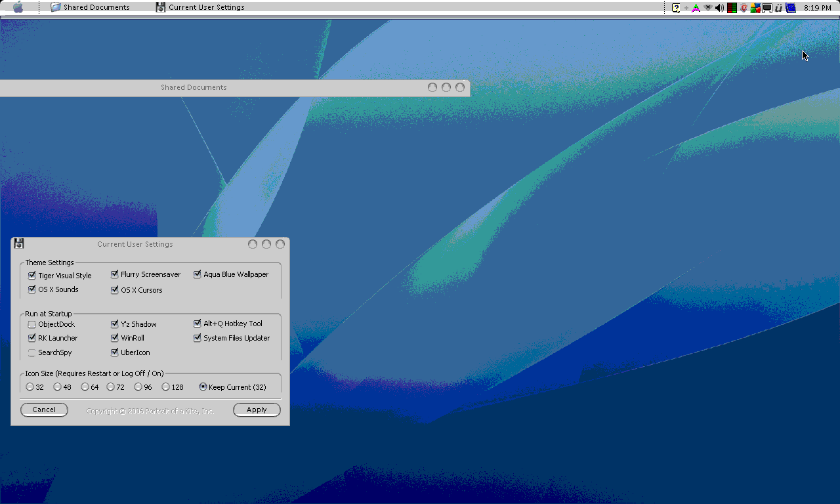The width and height of the screenshot is (840, 504).
Task: Click the white monitor tray icon
Action: click(766, 8)
